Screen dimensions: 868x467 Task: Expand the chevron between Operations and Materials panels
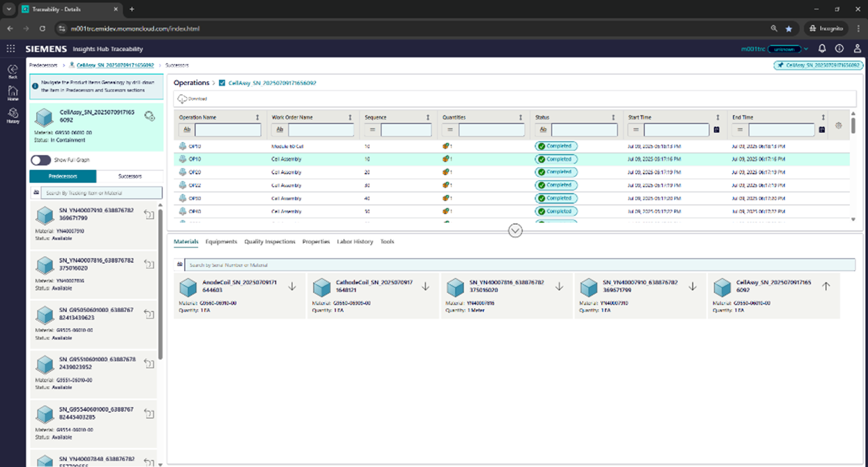pos(515,231)
